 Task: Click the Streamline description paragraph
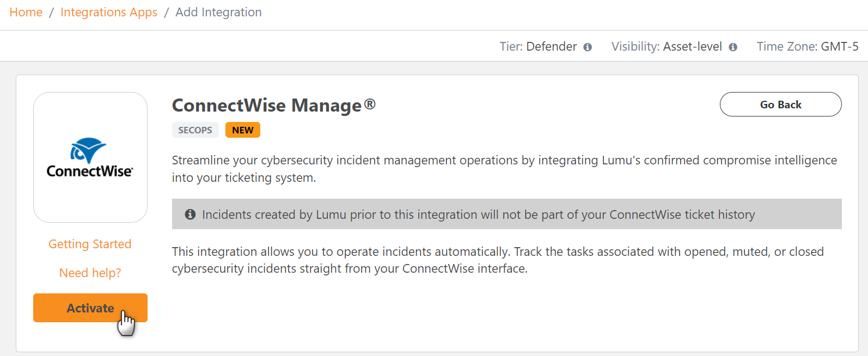(x=504, y=169)
